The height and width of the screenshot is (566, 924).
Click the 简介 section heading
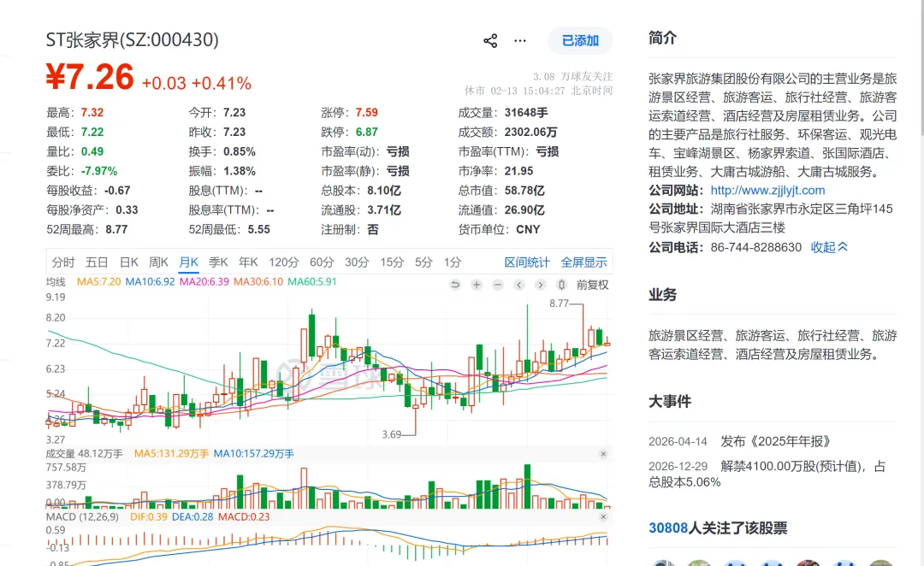pos(662,38)
